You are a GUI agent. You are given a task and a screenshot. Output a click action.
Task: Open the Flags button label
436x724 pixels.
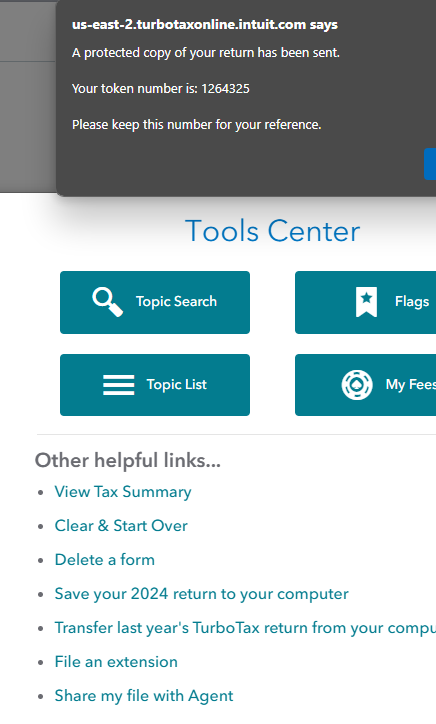tap(412, 302)
